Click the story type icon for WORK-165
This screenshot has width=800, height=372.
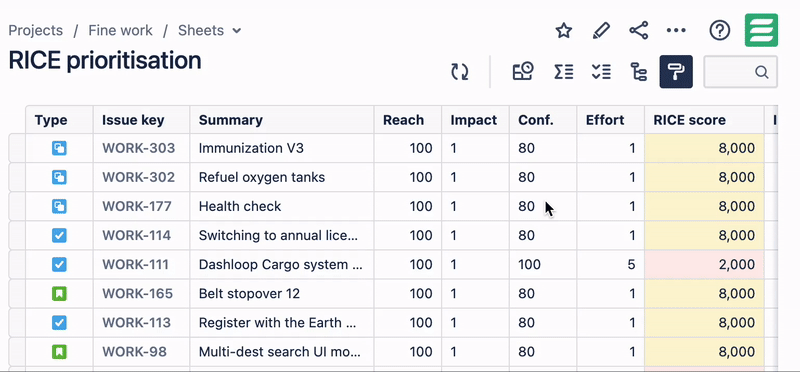coord(59,294)
